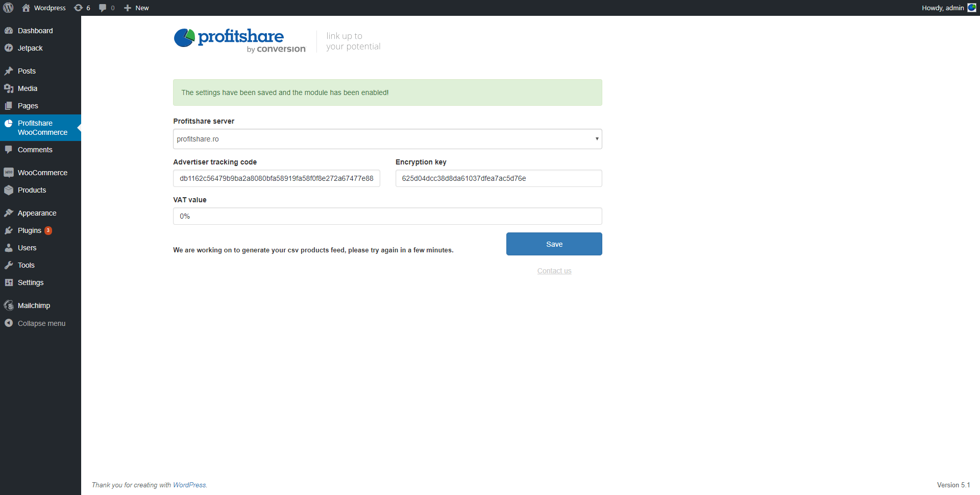Click the Encryption key input field
The image size is (980, 495).
coord(499,178)
